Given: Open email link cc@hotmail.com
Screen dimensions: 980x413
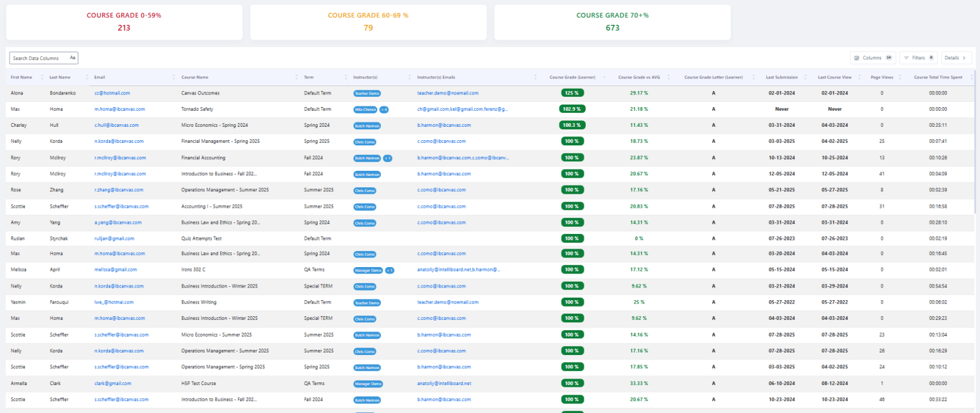Looking at the screenshot, I should tap(112, 93).
